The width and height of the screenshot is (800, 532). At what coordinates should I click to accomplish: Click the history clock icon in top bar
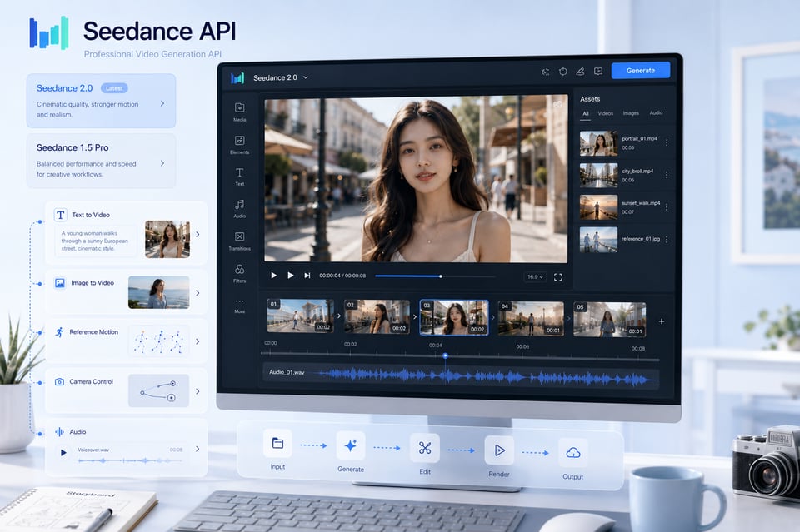[562, 72]
